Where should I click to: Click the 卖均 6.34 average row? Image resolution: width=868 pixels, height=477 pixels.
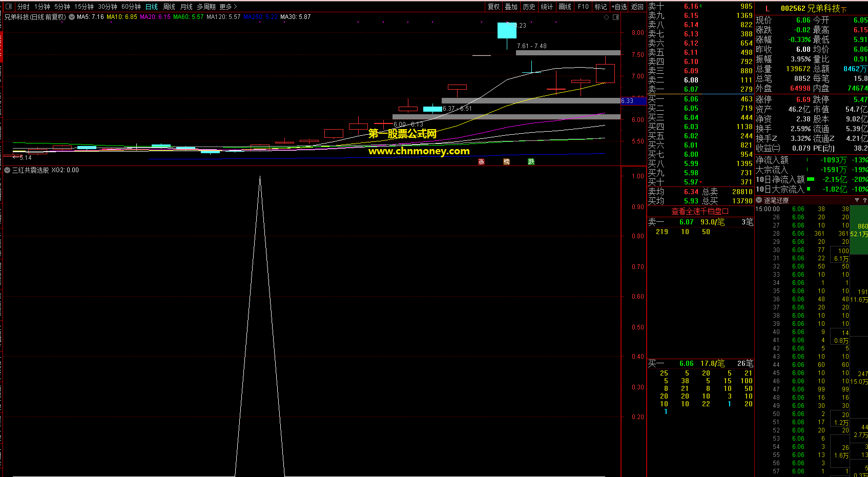pos(700,192)
